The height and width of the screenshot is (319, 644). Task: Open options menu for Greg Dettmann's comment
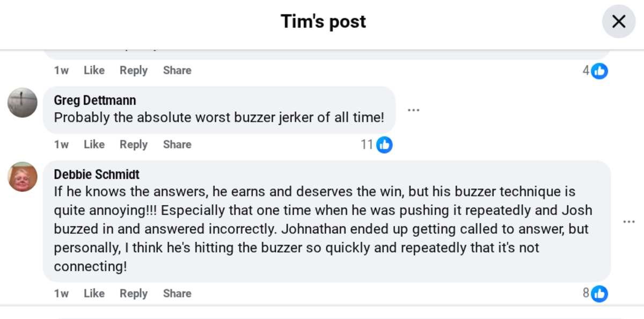tap(413, 110)
